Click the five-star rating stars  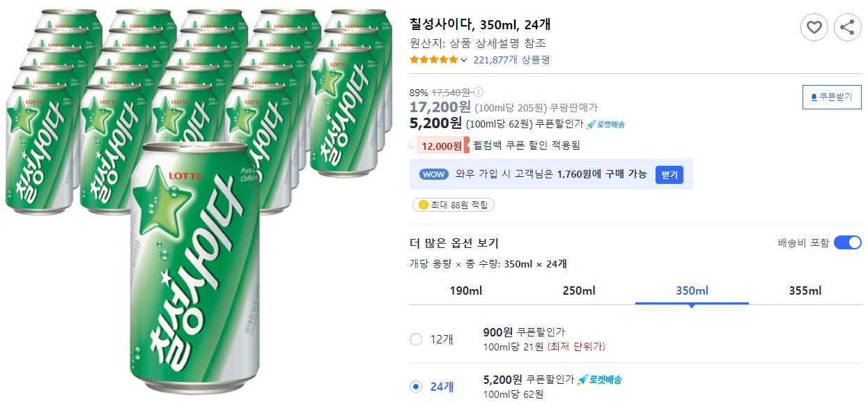pos(432,59)
